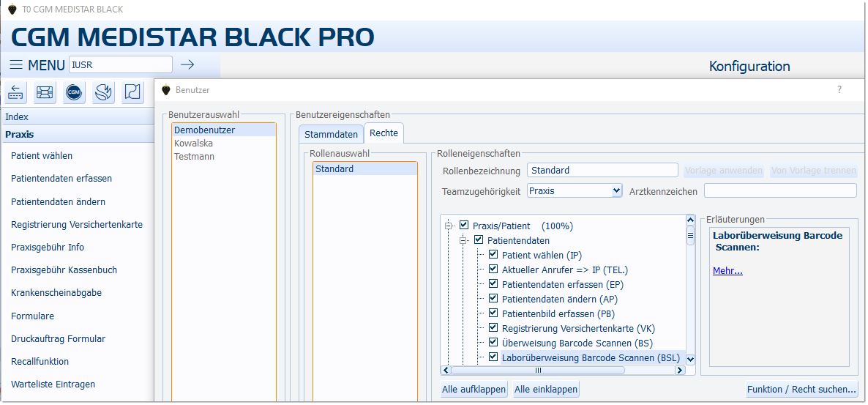Click the Von Vorlage trennen button
This screenshot has width=868, height=405.
pyautogui.click(x=814, y=170)
